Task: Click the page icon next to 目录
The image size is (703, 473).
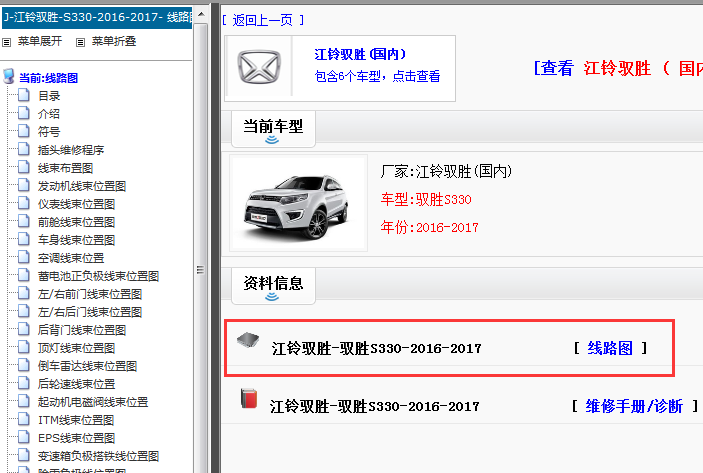Action: (24, 95)
